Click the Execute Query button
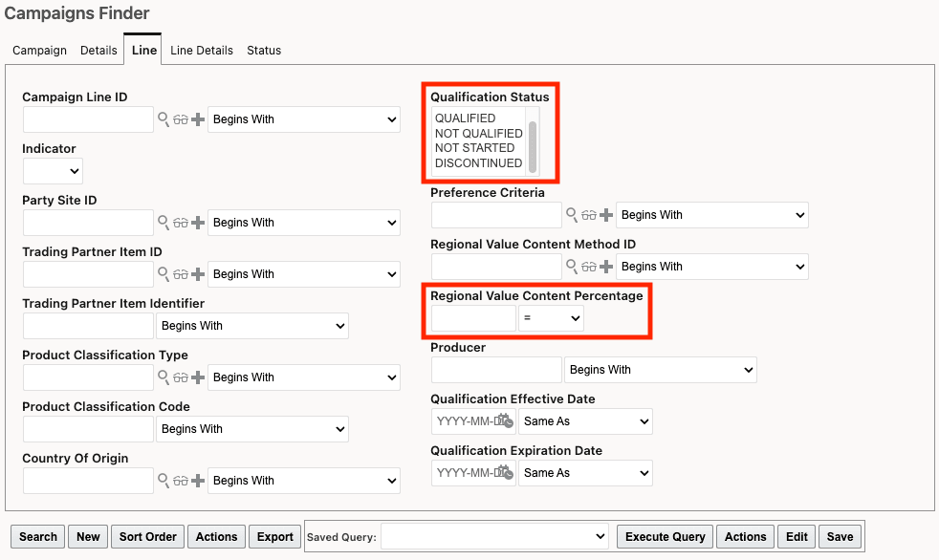The width and height of the screenshot is (939, 560). pos(665,537)
